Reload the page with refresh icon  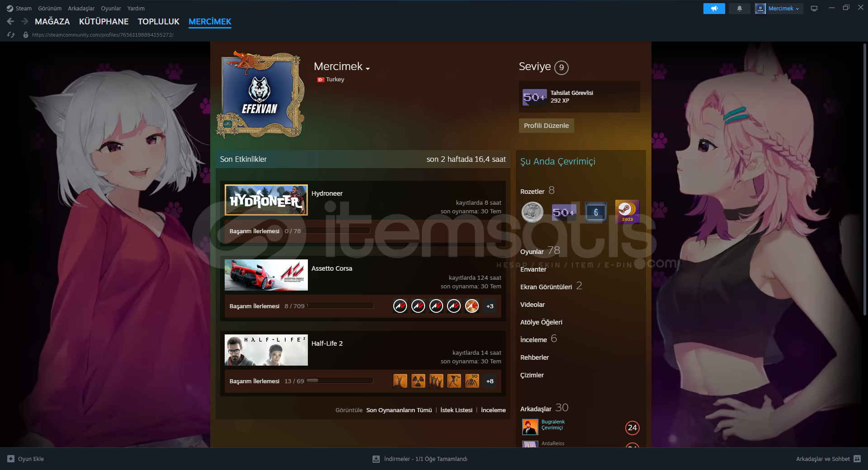11,35
